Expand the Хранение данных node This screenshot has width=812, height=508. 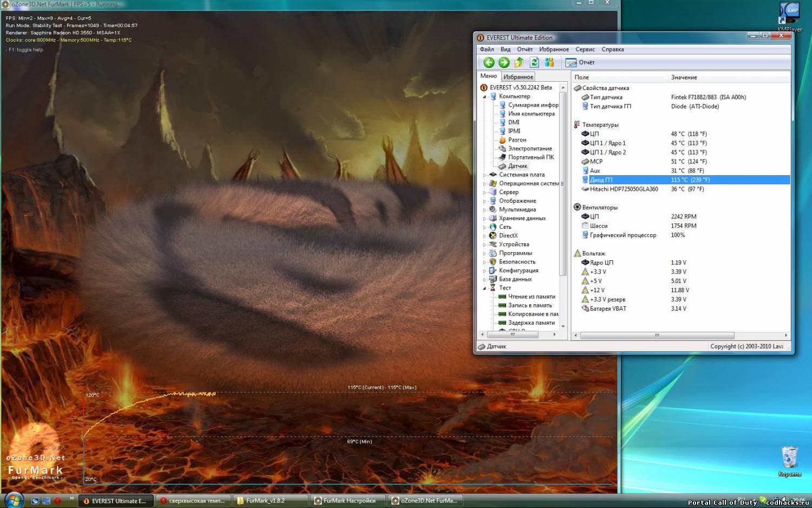[x=484, y=218]
